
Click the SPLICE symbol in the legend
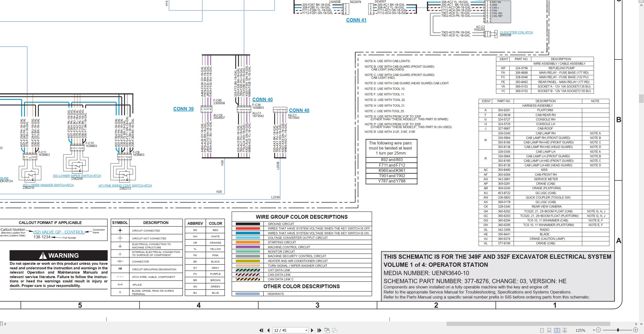coord(120,285)
